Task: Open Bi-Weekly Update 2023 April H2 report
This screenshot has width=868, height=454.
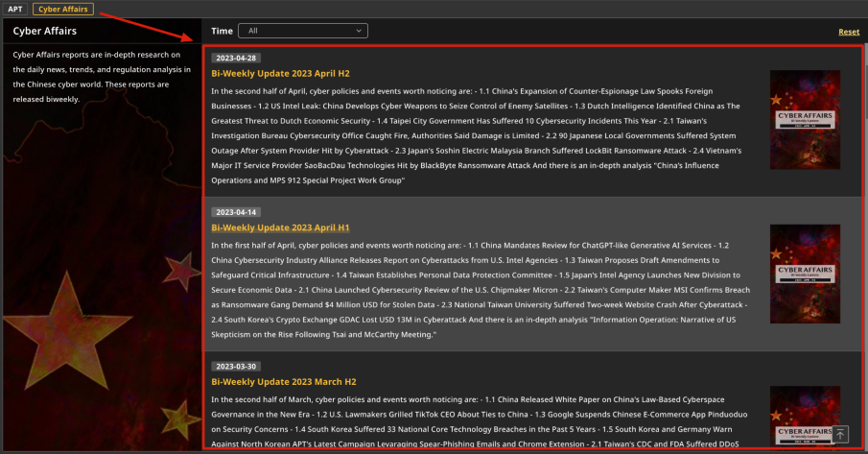Action: [x=280, y=73]
